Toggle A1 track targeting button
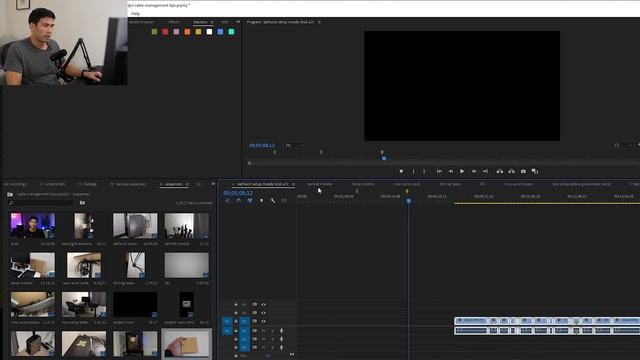Viewport: 640px width, 360px height. point(244,331)
